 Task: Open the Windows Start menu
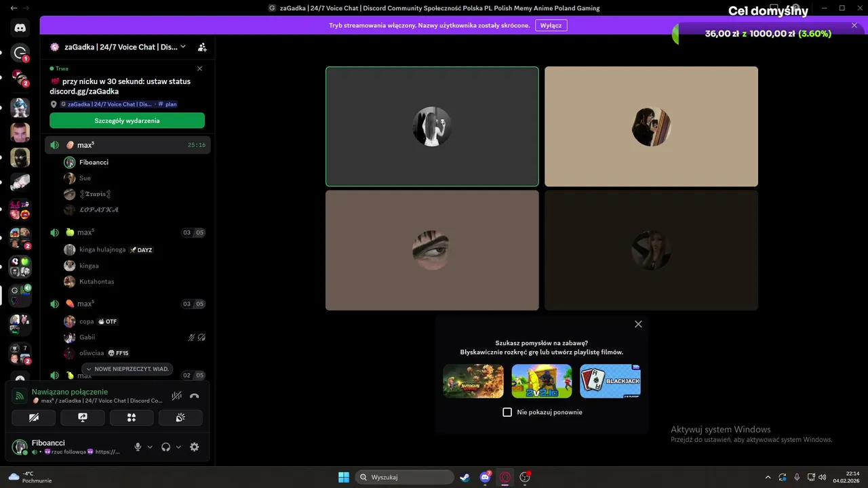[344, 477]
